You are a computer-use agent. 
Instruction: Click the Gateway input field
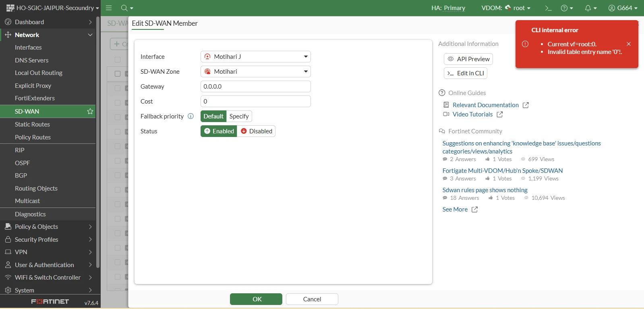point(256,87)
